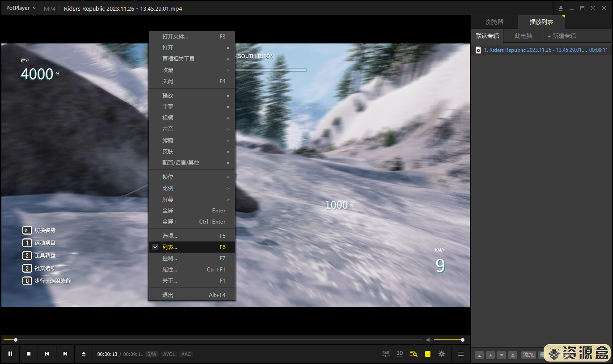This screenshot has height=364, width=613.
Task: Open the control panel gear icon
Action: click(x=442, y=354)
